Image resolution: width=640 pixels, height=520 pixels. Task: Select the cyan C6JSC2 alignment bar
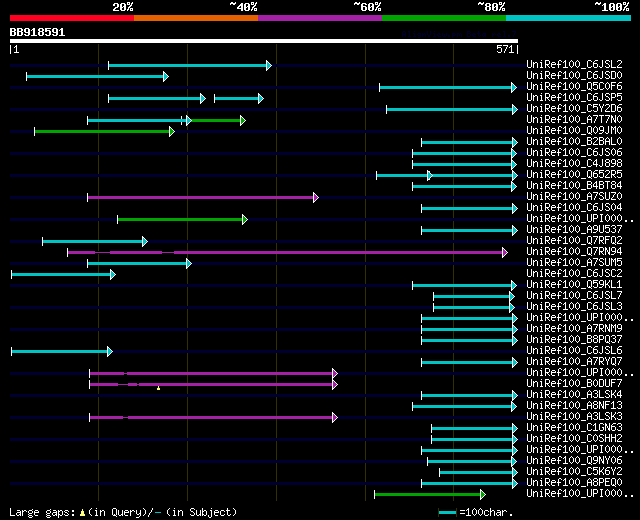(x=63, y=274)
